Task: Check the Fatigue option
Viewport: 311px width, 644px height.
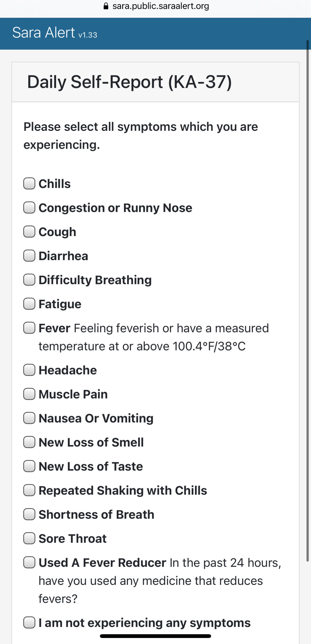Action: point(29,304)
